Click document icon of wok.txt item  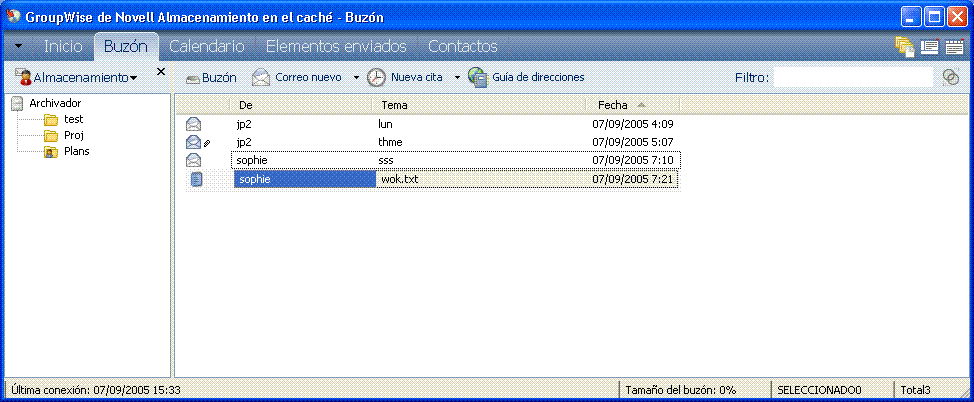coord(196,180)
